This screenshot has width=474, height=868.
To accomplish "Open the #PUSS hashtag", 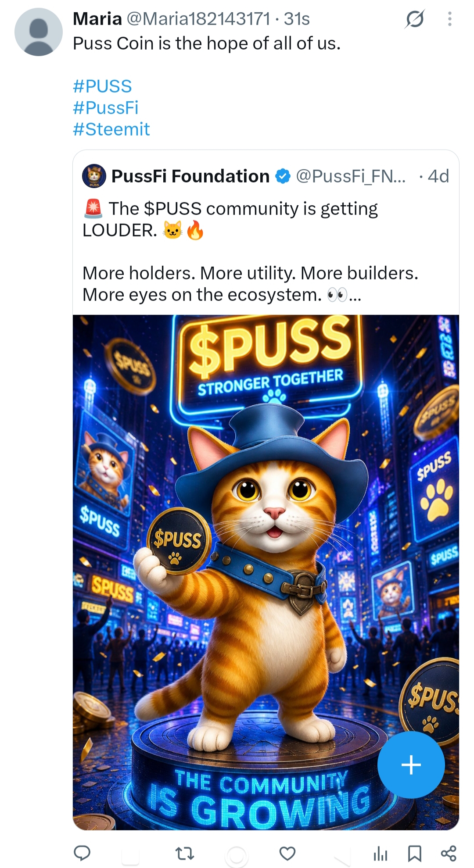I will 102,86.
